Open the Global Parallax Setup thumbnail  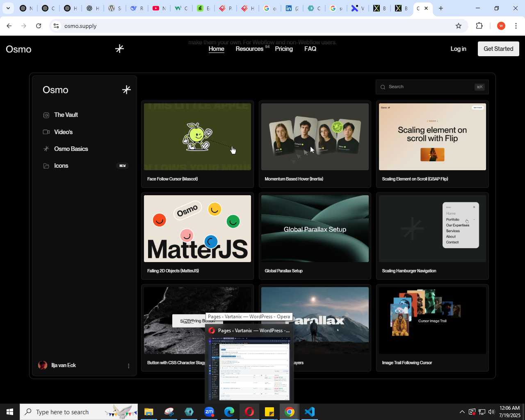[315, 228]
